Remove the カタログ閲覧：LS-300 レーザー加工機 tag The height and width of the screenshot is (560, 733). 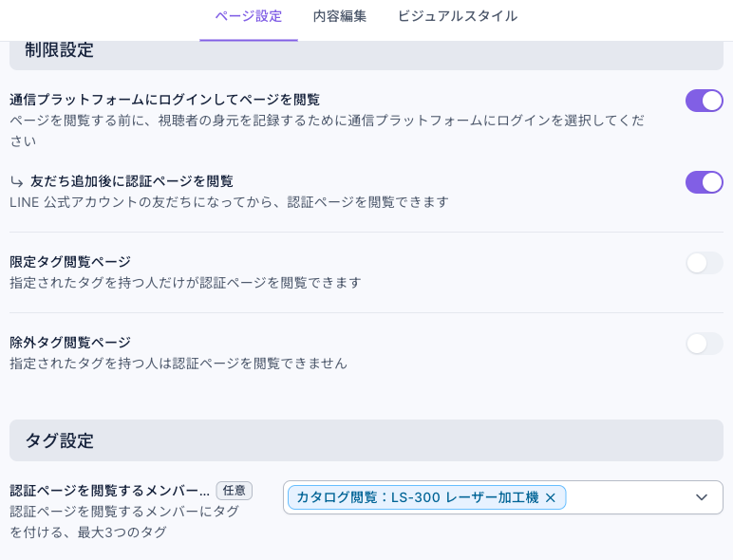(550, 497)
